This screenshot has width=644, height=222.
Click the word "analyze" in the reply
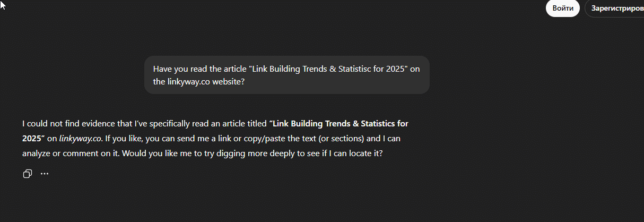click(x=37, y=153)
